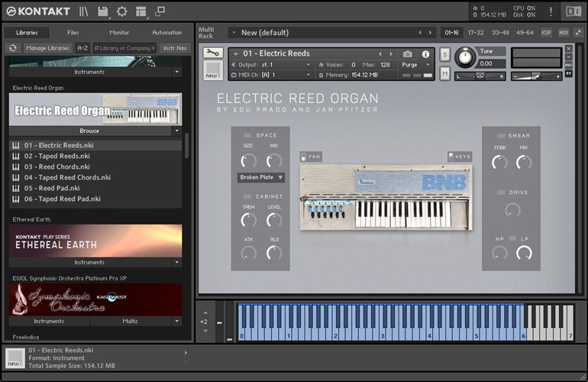Screen dimensions: 588x382
Task: Click the library refresh icon
Action: [12, 48]
